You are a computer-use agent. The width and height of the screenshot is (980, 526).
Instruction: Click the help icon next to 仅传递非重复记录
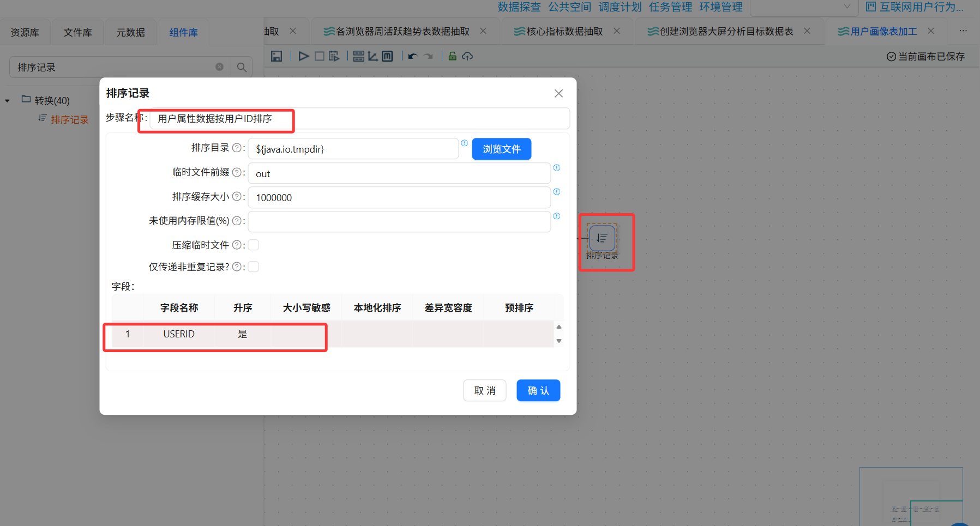[237, 267]
